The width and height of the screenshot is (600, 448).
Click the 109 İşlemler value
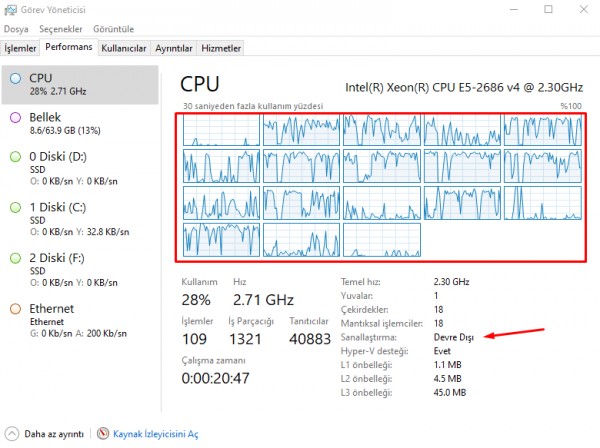point(194,339)
